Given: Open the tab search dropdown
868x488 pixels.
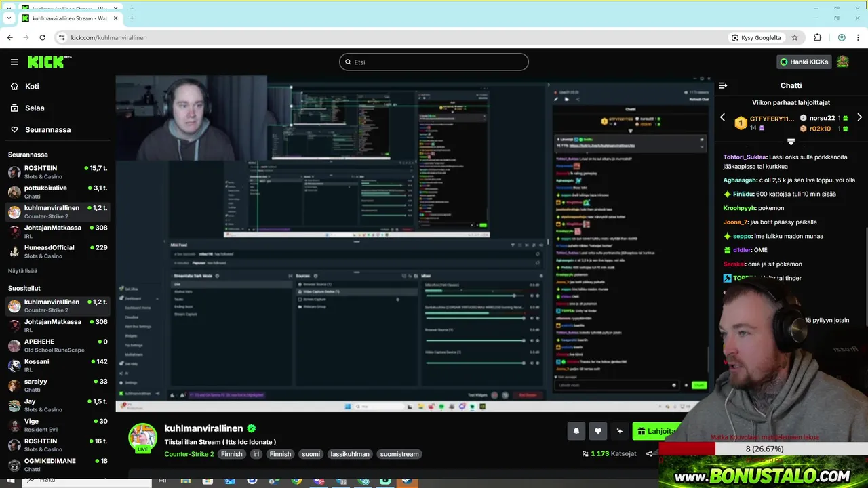Looking at the screenshot, I should 9,18.
